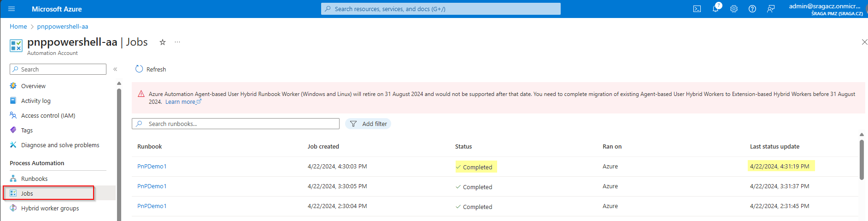
Task: Open the Azure portal hamburger menu
Action: coord(12,9)
